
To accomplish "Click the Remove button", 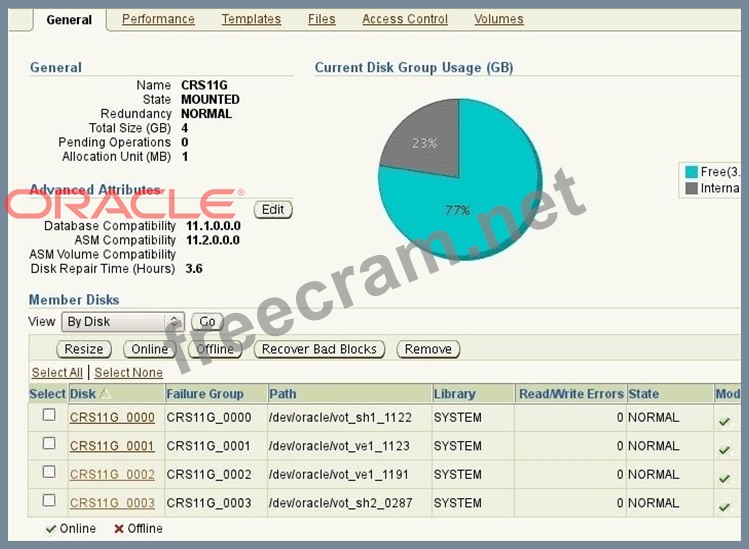I will [x=428, y=349].
